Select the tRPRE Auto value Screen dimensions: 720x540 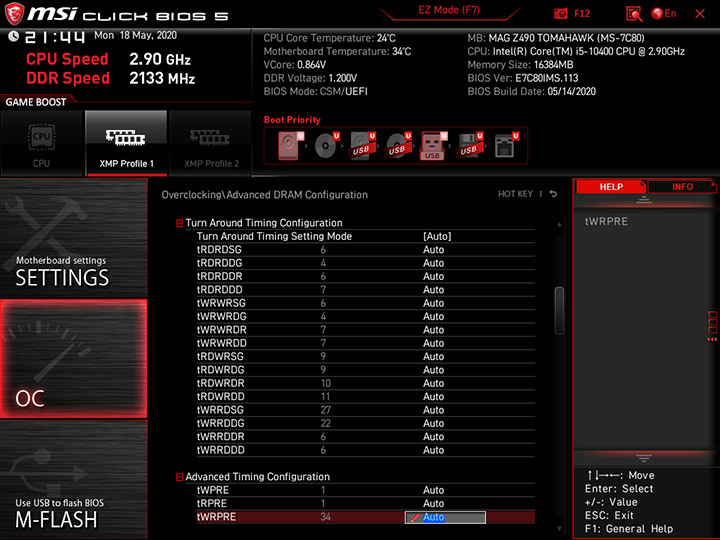(433, 503)
